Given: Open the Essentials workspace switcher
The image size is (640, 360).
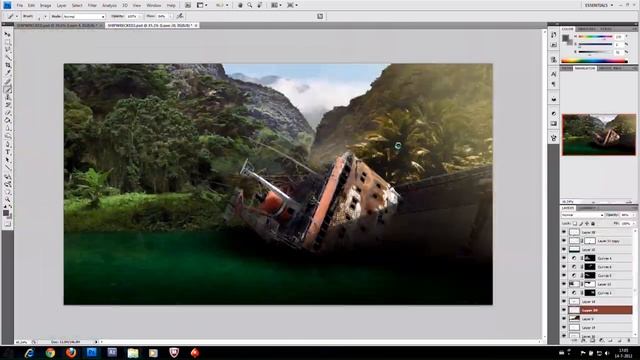Looking at the screenshot, I should [x=599, y=5].
